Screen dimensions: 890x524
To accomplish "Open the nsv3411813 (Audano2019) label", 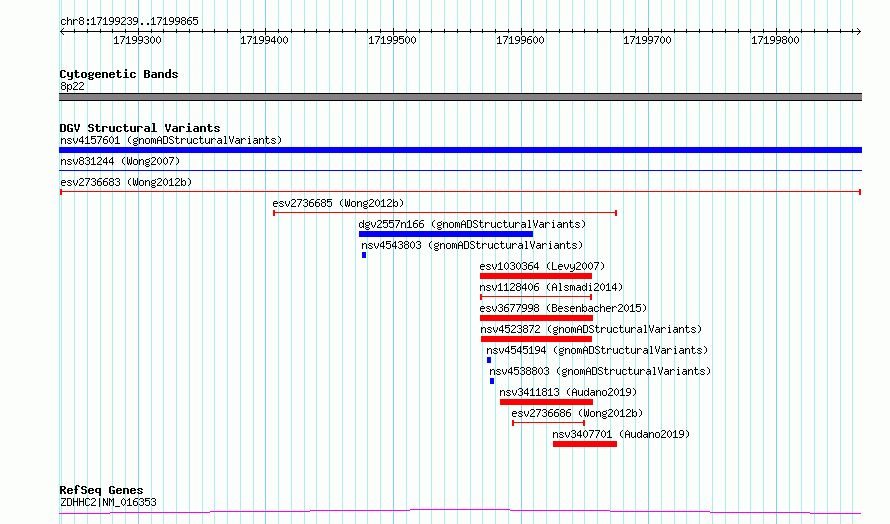I will (x=568, y=392).
